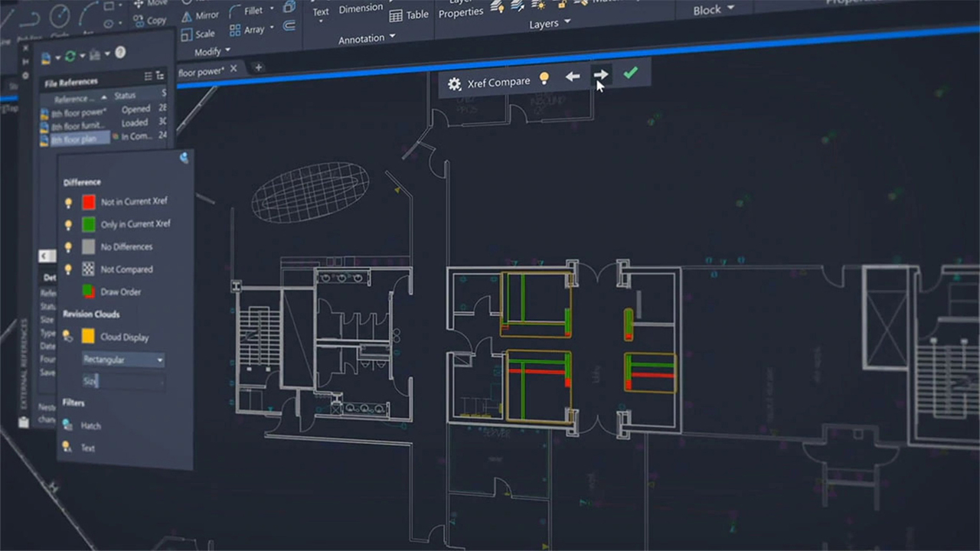The image size is (980, 551).
Task: Expand the Layers panel dropdown
Action: coord(567,23)
